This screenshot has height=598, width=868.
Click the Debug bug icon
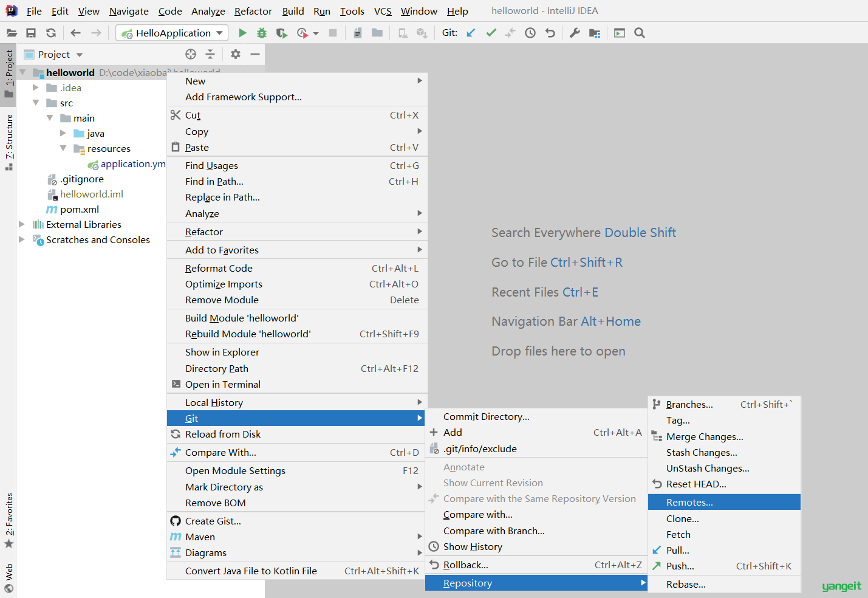[x=262, y=33]
